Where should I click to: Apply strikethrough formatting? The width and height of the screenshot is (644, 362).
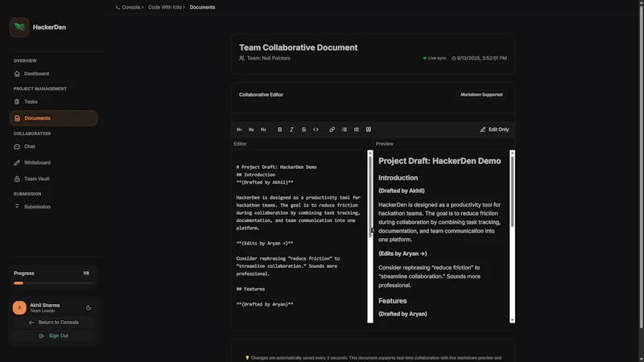pos(303,130)
